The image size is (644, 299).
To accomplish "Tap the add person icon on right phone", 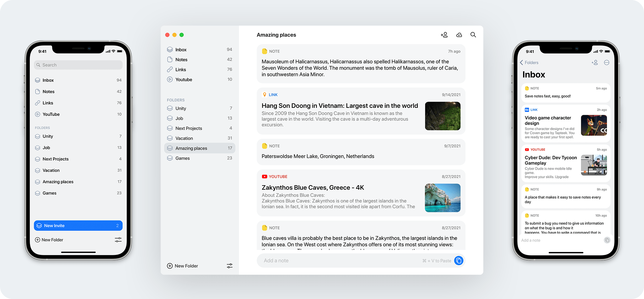I will tap(594, 62).
